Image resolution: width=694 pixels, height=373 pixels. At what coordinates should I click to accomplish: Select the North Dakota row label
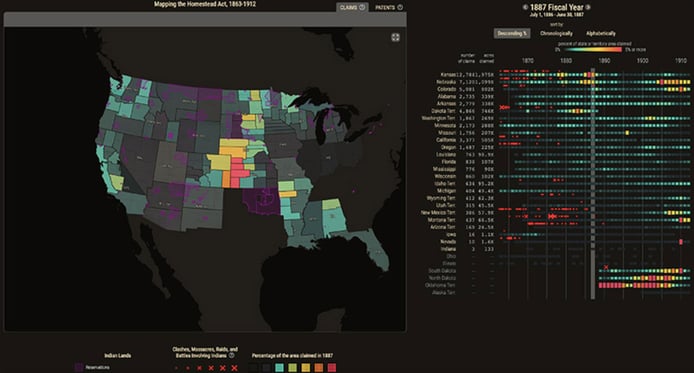pos(442,278)
